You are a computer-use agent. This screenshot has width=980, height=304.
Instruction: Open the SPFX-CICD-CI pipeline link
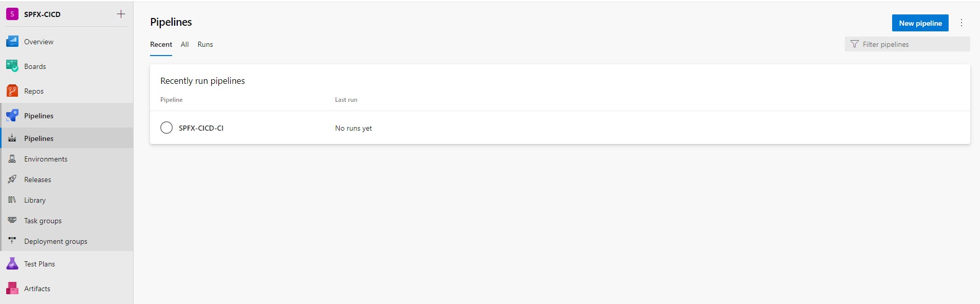tap(201, 128)
